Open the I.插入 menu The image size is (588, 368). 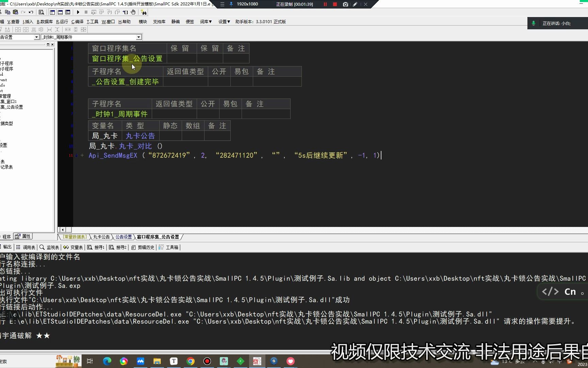tap(28, 21)
